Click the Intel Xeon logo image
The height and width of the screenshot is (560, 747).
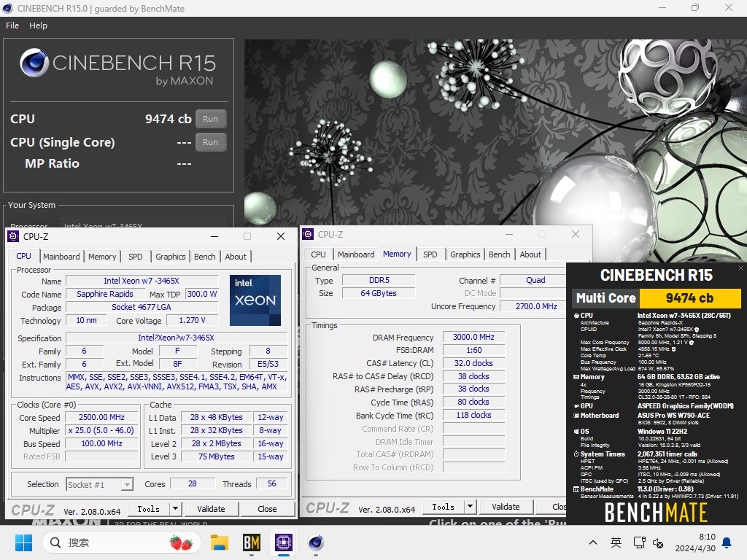point(255,300)
